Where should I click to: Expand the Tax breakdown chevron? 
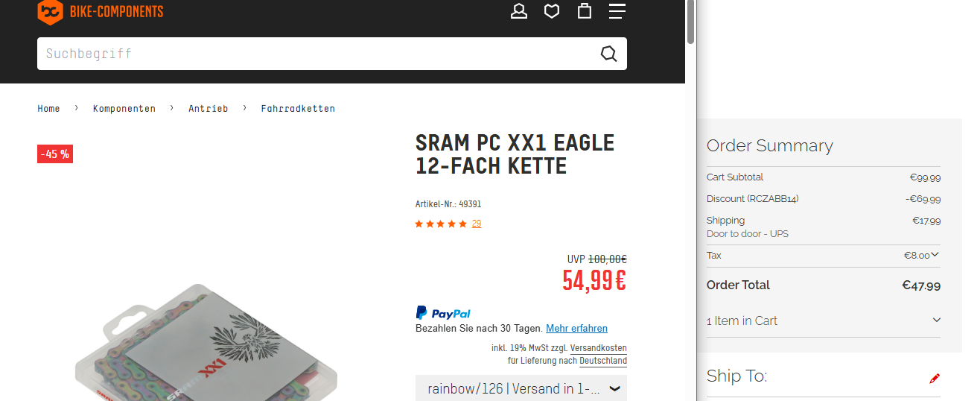935,255
